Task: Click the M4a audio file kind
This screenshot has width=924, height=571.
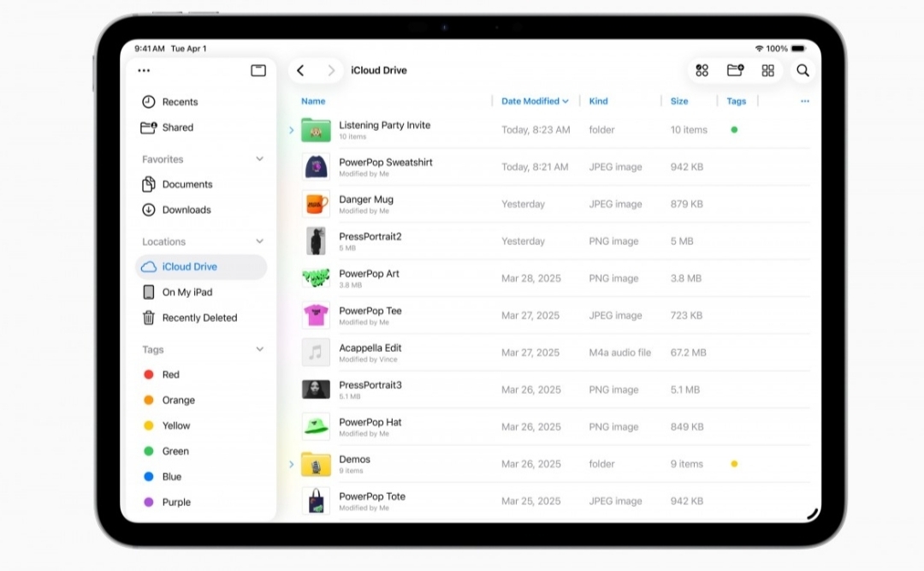Action: 620,353
